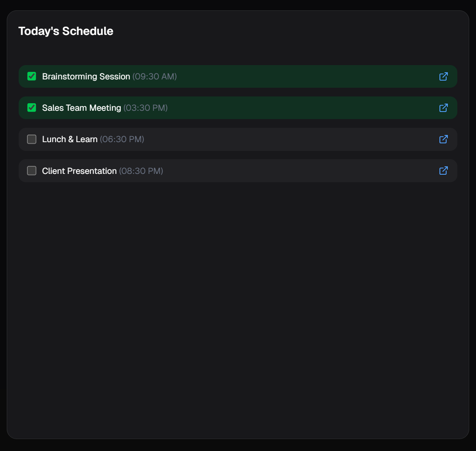Uncheck the Sales Team Meeting checkbox

pos(32,108)
